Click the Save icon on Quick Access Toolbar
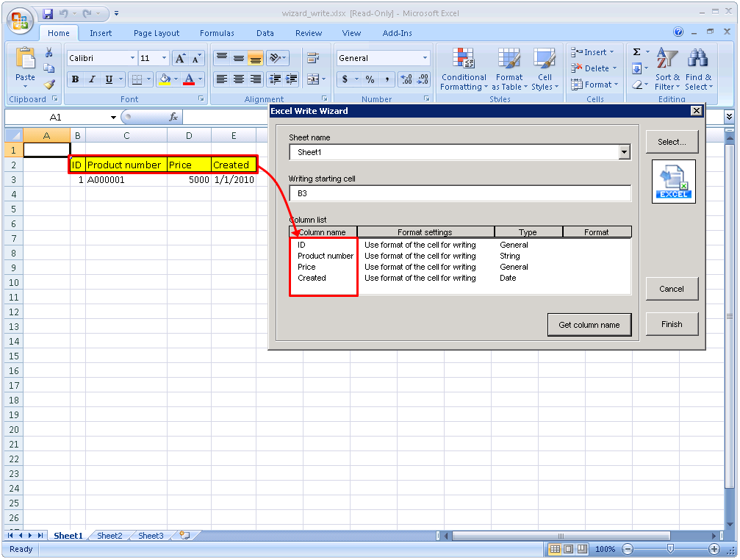Screen dimensions: 740x560 48,13
